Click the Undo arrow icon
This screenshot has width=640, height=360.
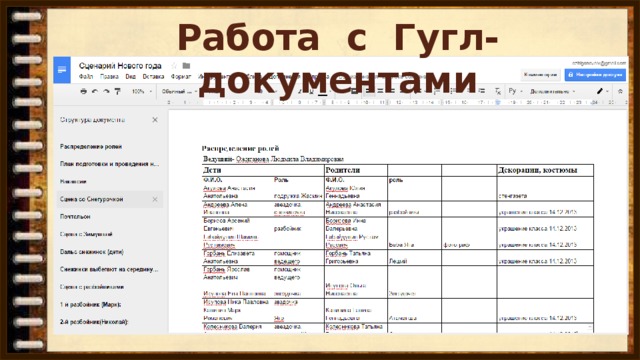95,91
